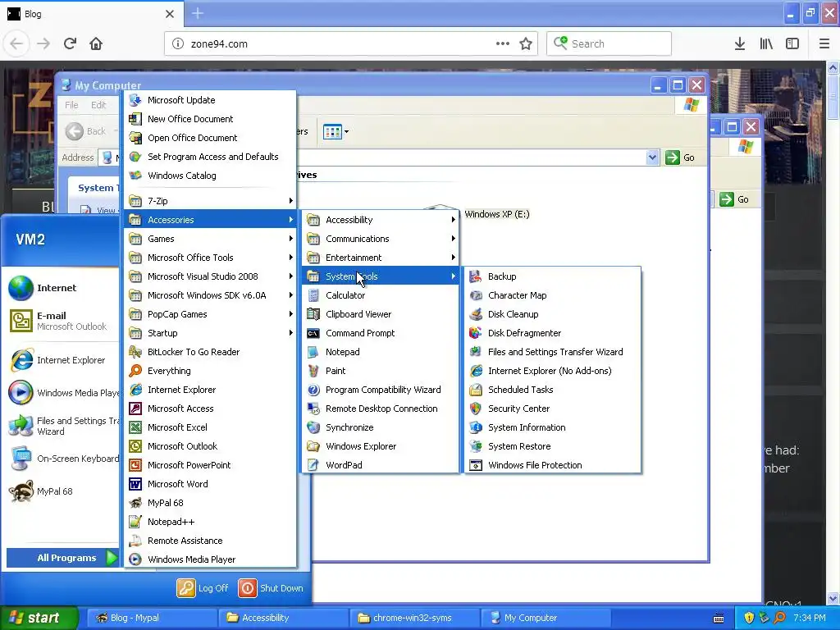Click the Shut Down button
840x630 pixels.
coord(271,588)
